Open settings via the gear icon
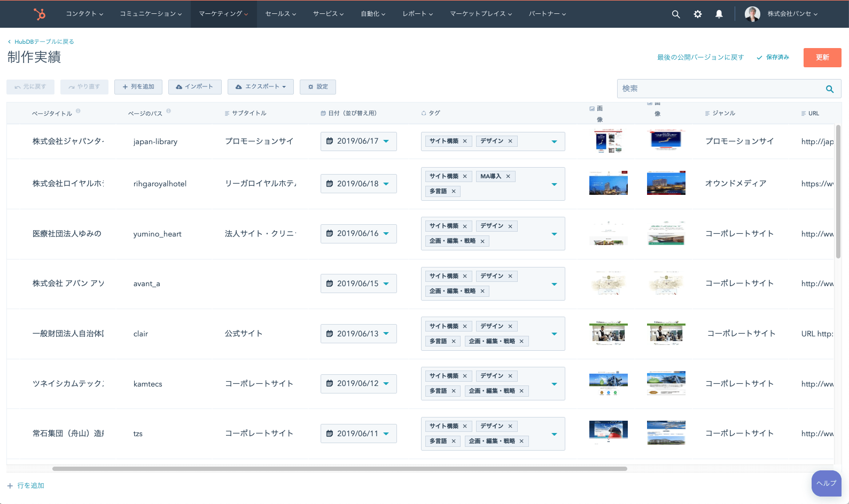 [698, 14]
